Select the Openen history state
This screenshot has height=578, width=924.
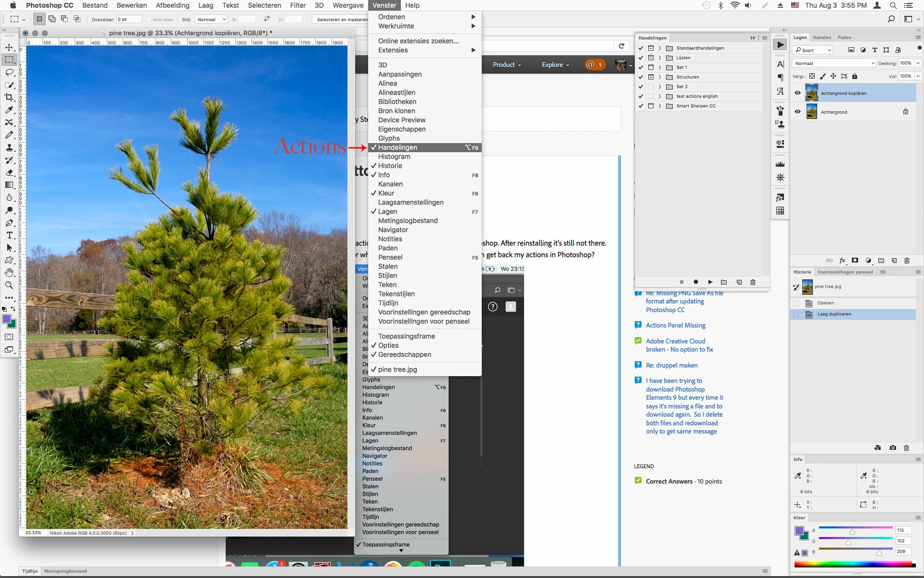[825, 303]
